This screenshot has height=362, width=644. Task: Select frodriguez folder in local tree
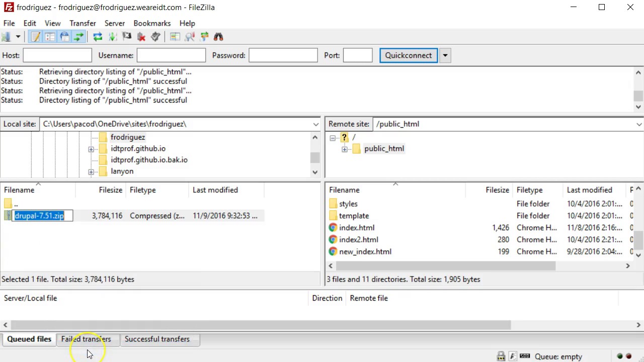click(128, 137)
